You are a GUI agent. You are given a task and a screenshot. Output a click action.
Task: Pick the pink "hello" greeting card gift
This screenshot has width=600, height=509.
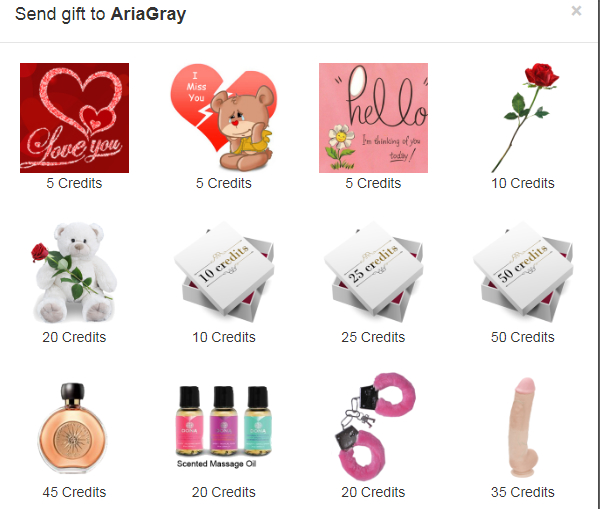point(373,118)
